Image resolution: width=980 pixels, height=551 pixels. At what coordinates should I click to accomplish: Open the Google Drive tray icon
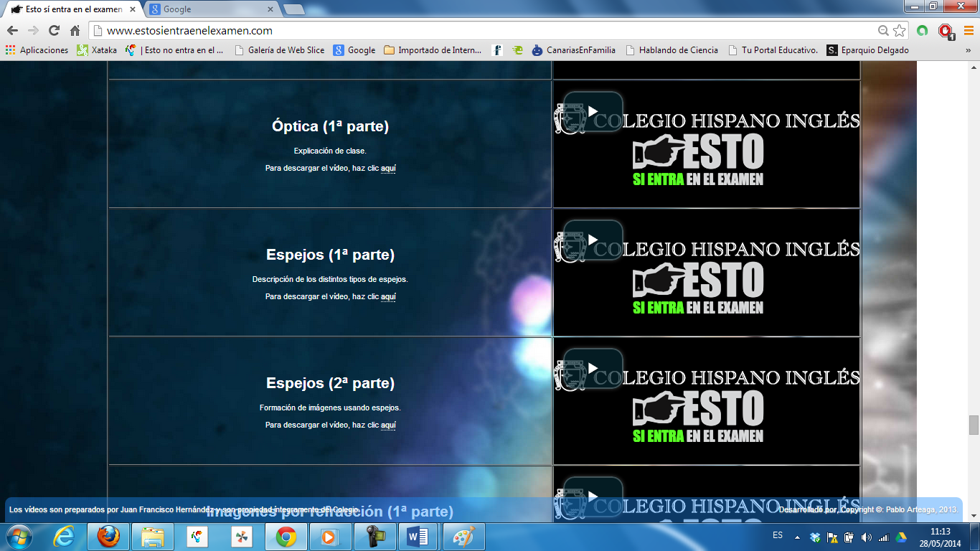point(900,537)
